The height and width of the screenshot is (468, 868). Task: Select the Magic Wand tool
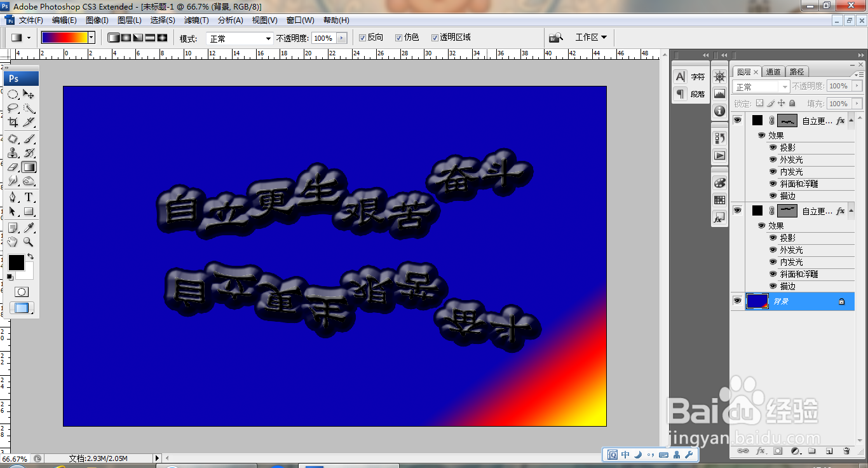29,108
